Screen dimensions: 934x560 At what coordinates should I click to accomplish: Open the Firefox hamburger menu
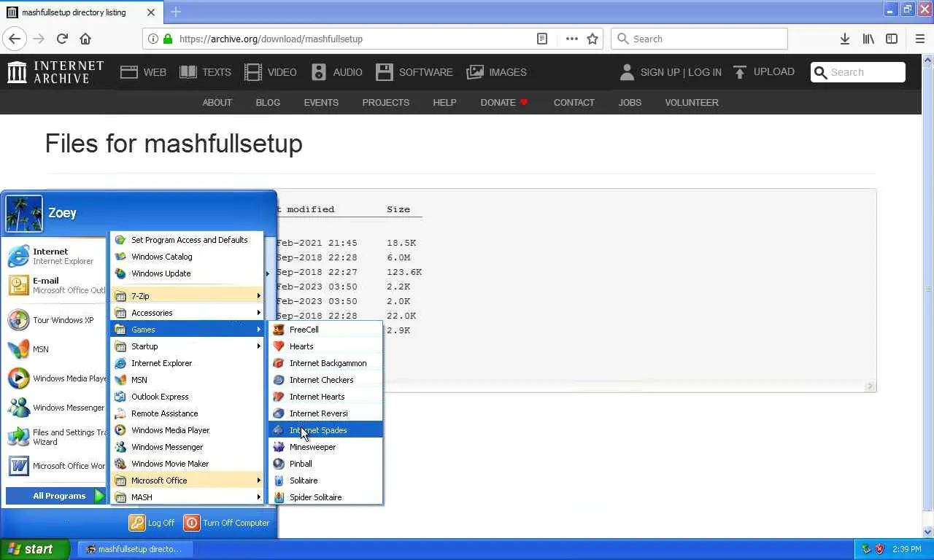pos(919,39)
